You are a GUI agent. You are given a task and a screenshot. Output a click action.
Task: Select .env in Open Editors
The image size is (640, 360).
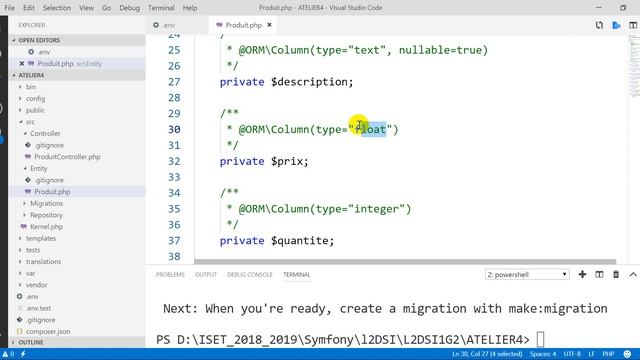(77, 52)
